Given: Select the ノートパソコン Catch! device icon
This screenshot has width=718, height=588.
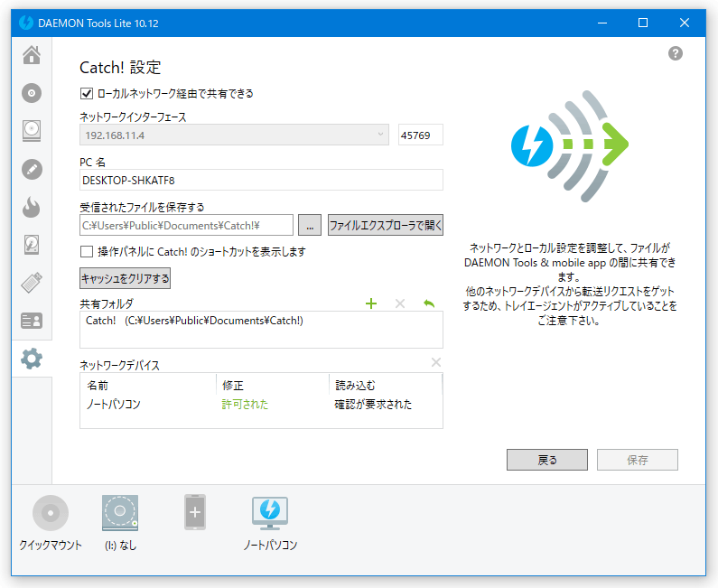Looking at the screenshot, I should click(270, 513).
